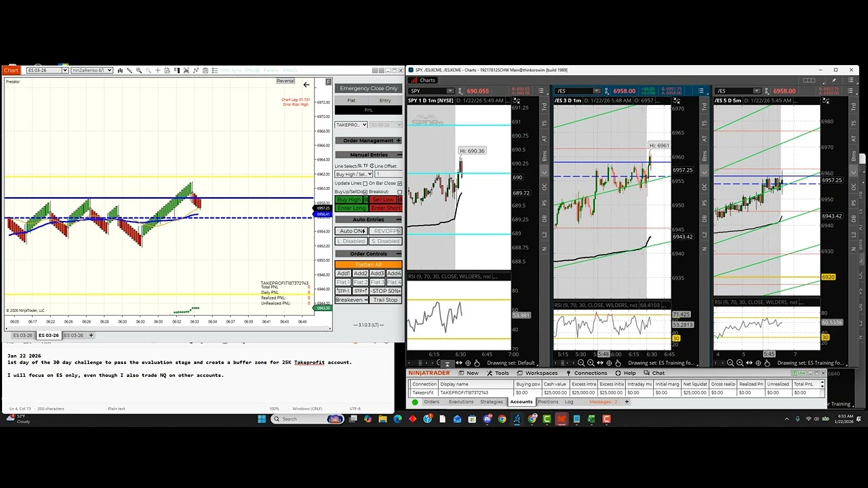Open Discord from the Windows taskbar
The image size is (868, 488).
click(x=487, y=419)
